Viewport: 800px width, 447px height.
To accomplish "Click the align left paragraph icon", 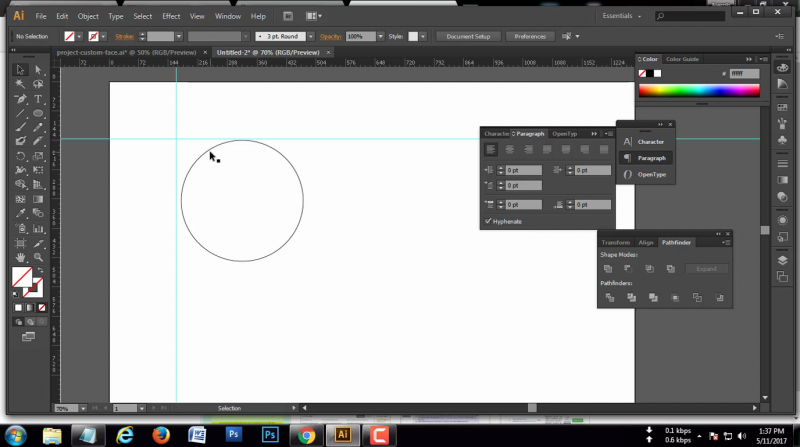I will click(491, 149).
